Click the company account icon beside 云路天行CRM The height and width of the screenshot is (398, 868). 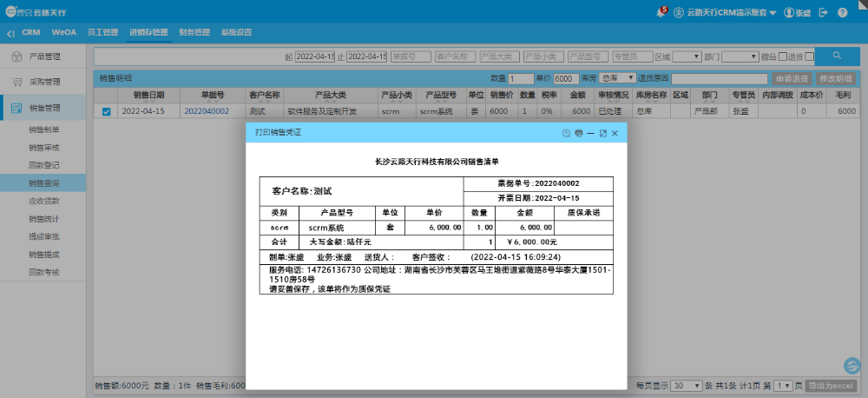[678, 12]
